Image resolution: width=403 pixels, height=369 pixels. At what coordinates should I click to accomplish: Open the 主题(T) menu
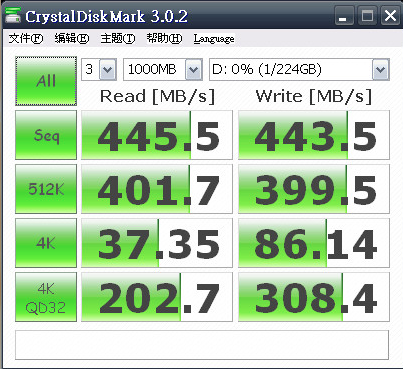(118, 38)
